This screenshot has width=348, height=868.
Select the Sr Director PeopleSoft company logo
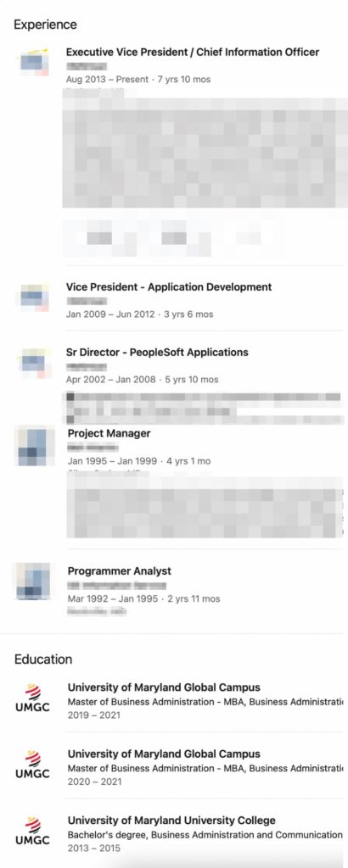(x=33, y=363)
